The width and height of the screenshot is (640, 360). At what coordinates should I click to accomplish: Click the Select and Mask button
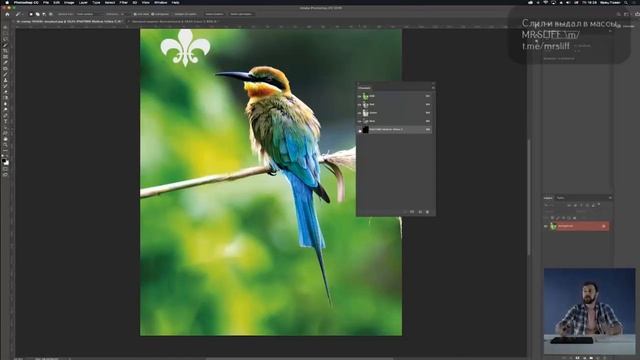point(241,14)
